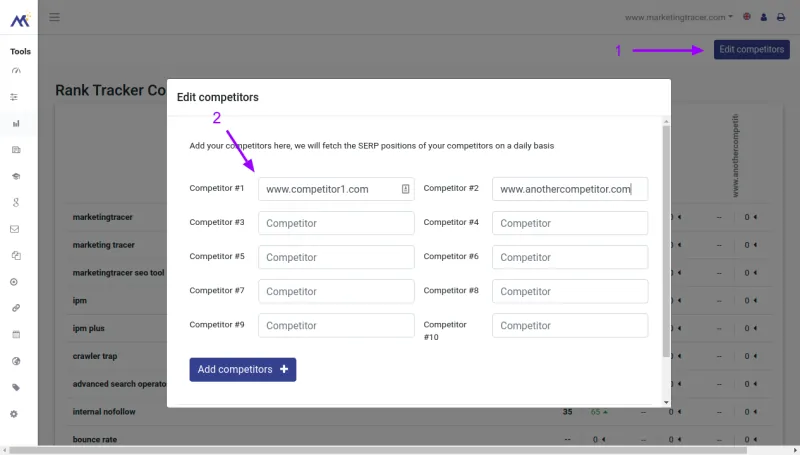Image resolution: width=800 pixels, height=455 pixels.
Task: Focus the Competitor #9 input field
Action: tap(336, 325)
